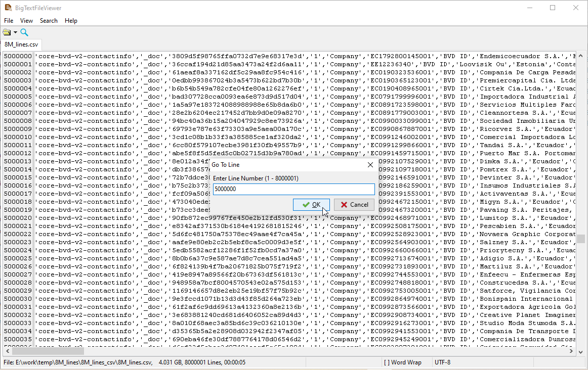588x370 pixels.
Task: Close the BigTextFileViewer window
Action: point(576,8)
